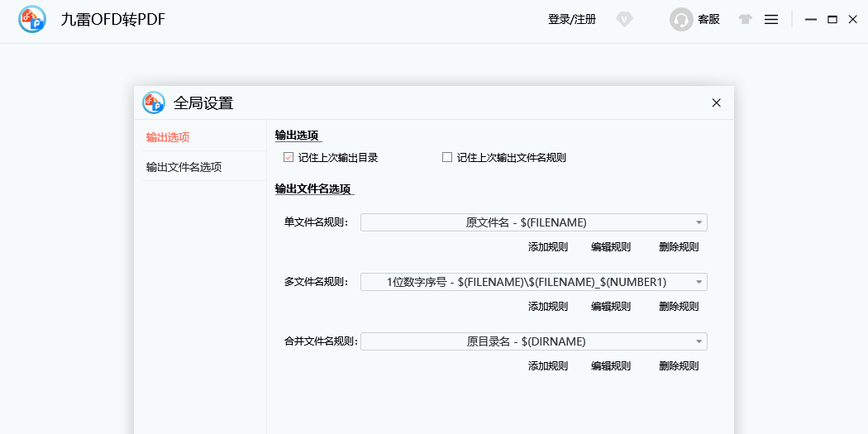Switch to 输出文件名选项 sidebar tab
The width and height of the screenshot is (868, 434).
pyautogui.click(x=184, y=167)
